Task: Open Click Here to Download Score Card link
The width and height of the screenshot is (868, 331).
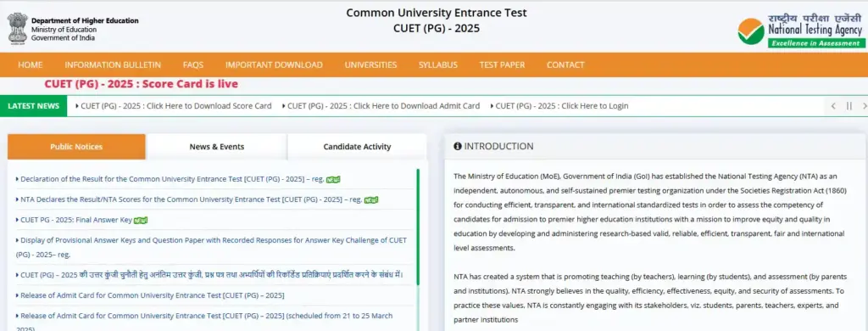Action: (x=176, y=106)
